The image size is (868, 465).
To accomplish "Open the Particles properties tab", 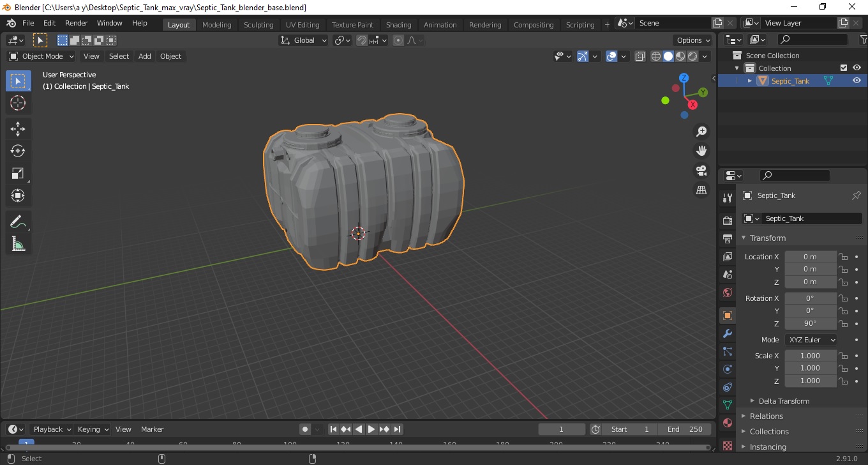I will 727,351.
